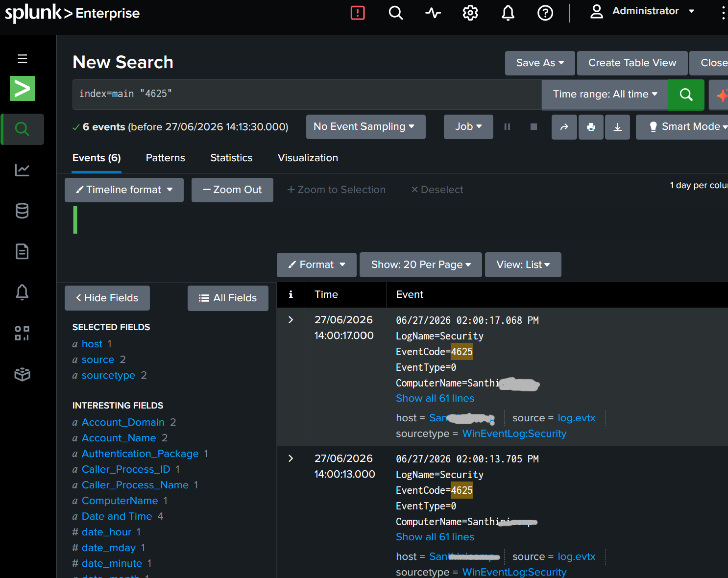Click WinEventLog:Security sourcetype in first event
Screen dimensions: 728x578
(x=514, y=433)
